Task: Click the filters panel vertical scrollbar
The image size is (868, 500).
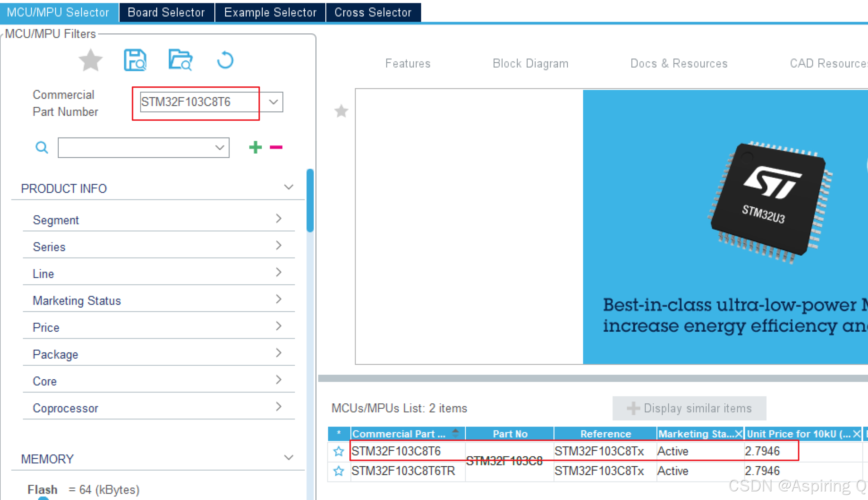Action: pos(310,201)
